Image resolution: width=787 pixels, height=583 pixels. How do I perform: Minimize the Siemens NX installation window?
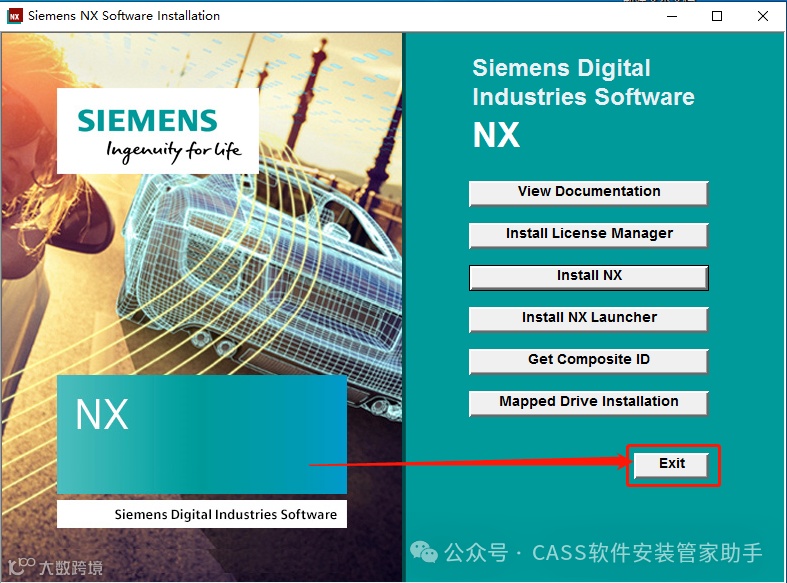(x=672, y=16)
